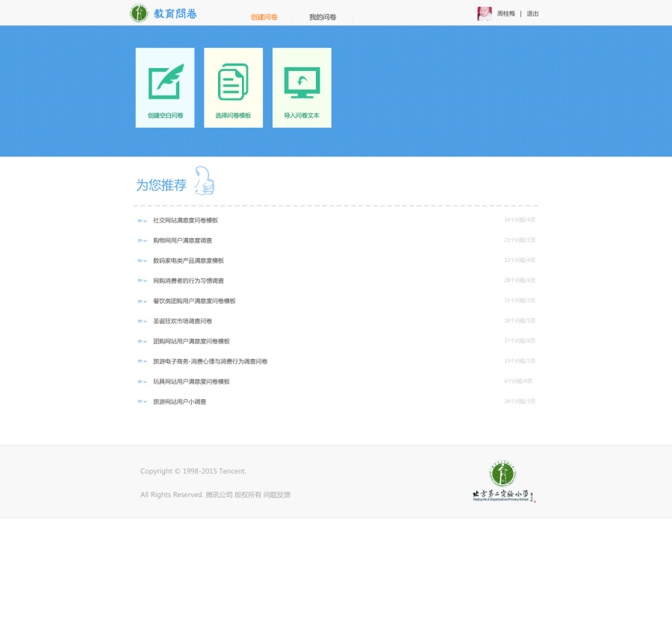672x630 pixels.
Task: Open 数码家电类产品满意度模板
Action: (x=189, y=261)
